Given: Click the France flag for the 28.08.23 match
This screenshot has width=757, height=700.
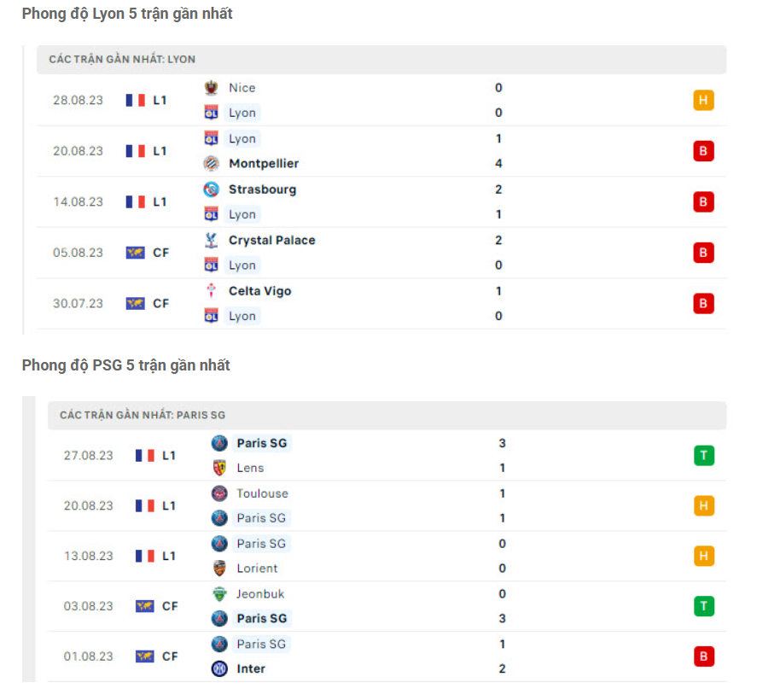Looking at the screenshot, I should tap(134, 100).
